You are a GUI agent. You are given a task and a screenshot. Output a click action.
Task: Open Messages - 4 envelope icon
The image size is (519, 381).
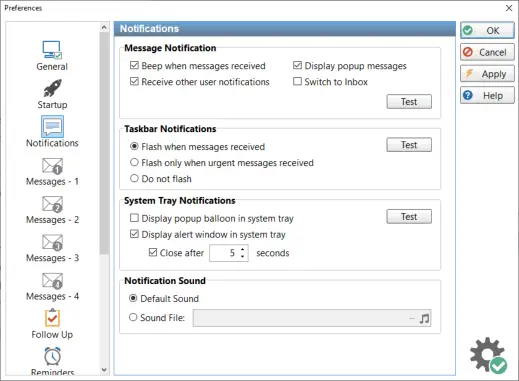point(52,281)
